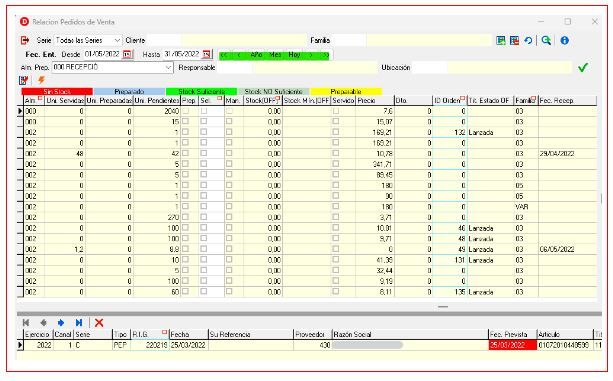Screen dimensions: 613x381
Task: Open the Alm. Prep. '000 RECEPCIÓ' dropdown
Action: (168, 68)
